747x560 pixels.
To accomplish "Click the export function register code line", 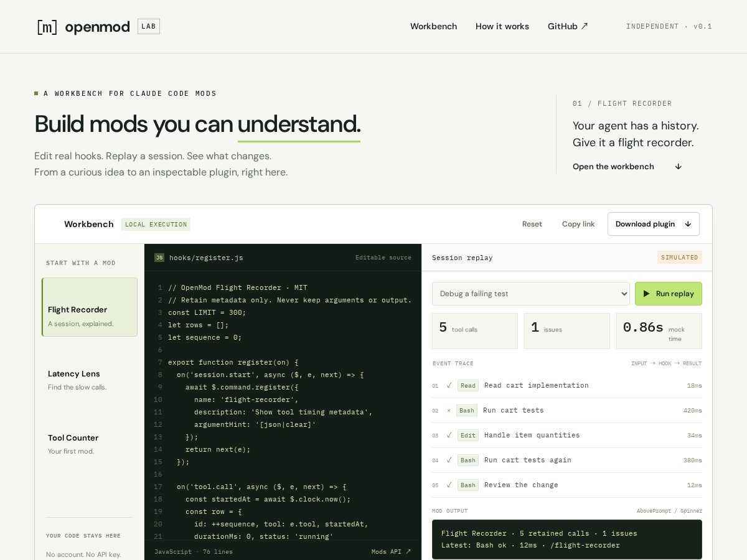I will [233, 362].
